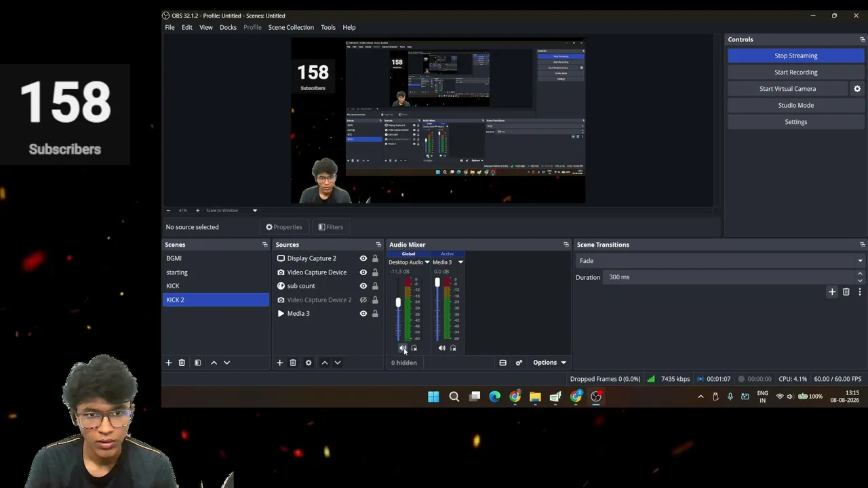
Task: Add a scene transition with the plus icon
Action: [x=832, y=291]
